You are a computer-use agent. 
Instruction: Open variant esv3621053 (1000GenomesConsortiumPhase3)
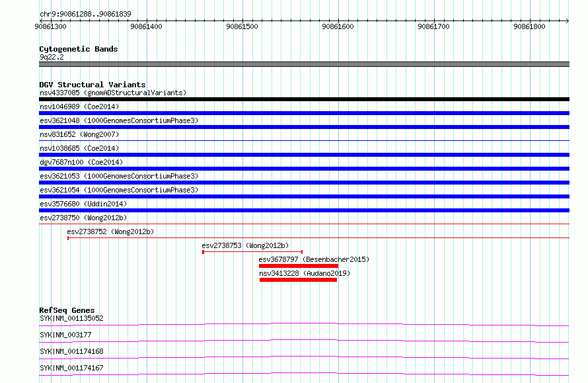pyautogui.click(x=119, y=176)
